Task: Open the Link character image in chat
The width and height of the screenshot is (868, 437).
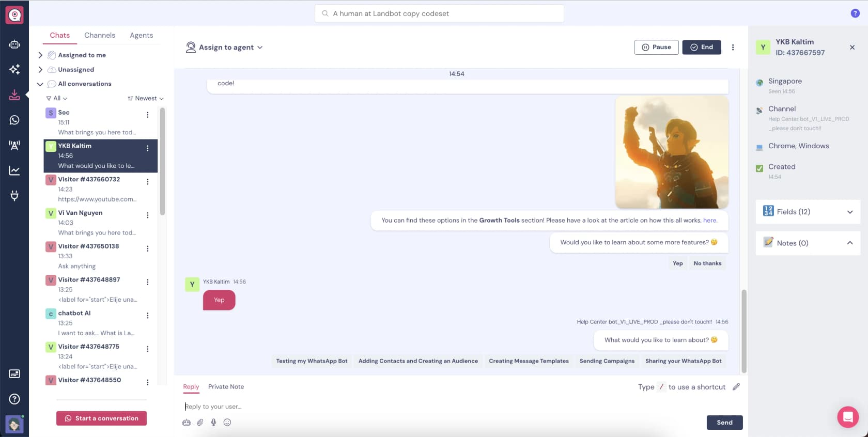Action: point(672,152)
